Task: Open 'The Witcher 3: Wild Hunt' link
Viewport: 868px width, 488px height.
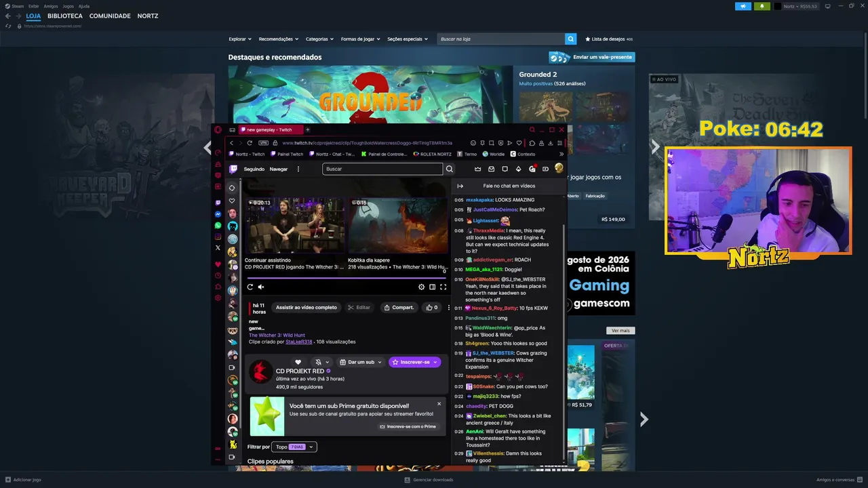Action: point(277,335)
